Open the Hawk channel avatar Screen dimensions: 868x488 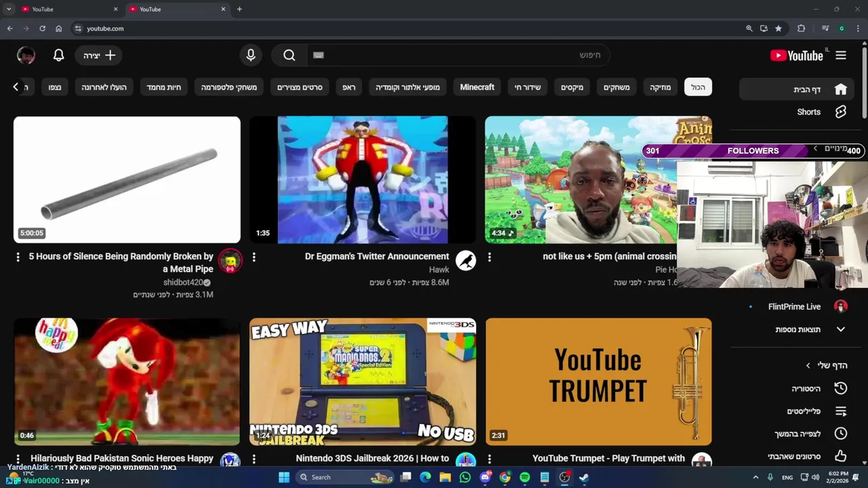coord(465,260)
